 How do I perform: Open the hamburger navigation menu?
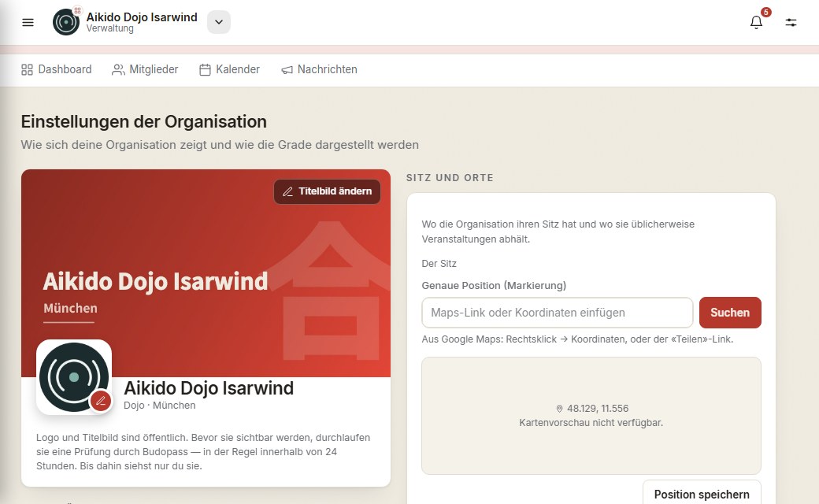(x=28, y=23)
